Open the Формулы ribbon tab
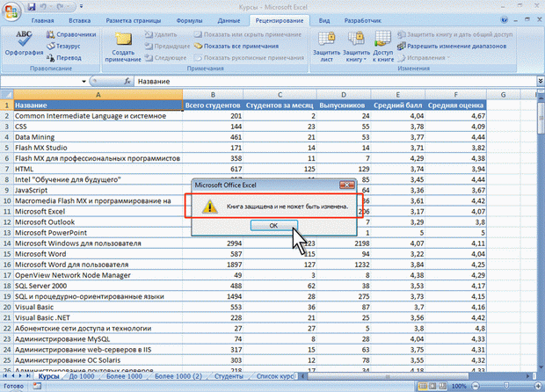The image size is (545, 392). pyautogui.click(x=189, y=20)
